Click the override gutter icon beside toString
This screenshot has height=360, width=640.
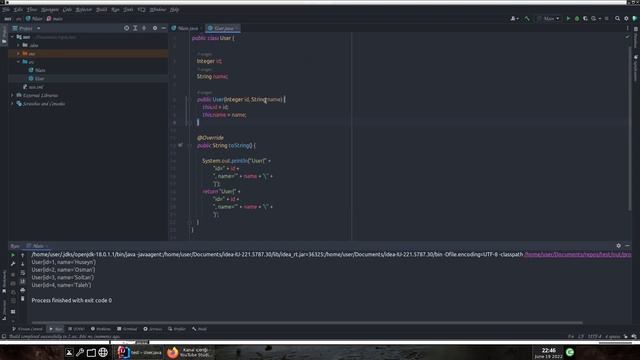point(180,145)
